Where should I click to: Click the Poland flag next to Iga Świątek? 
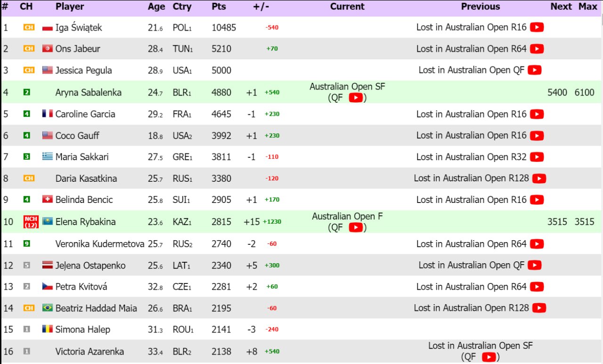click(47, 28)
